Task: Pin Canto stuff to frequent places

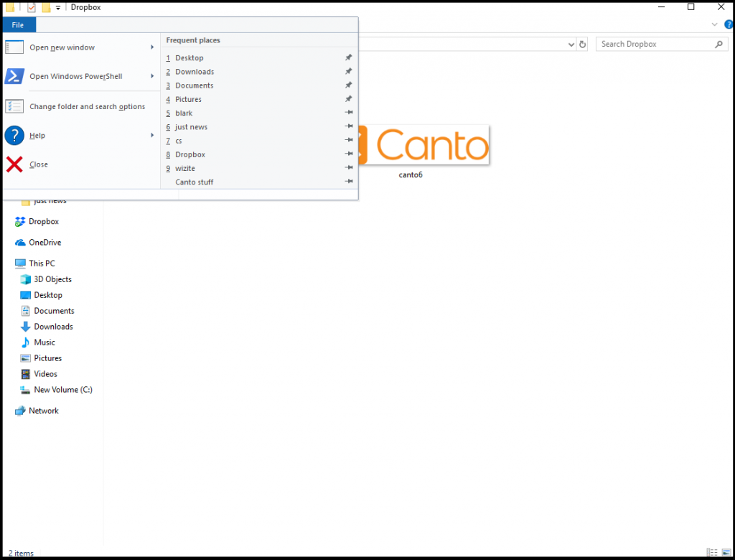Action: click(x=349, y=182)
